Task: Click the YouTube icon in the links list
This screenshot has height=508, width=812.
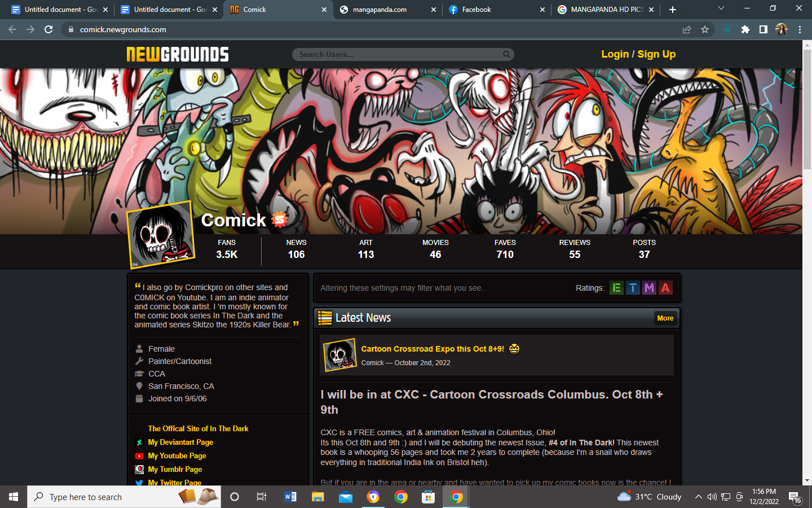Action: (139, 456)
